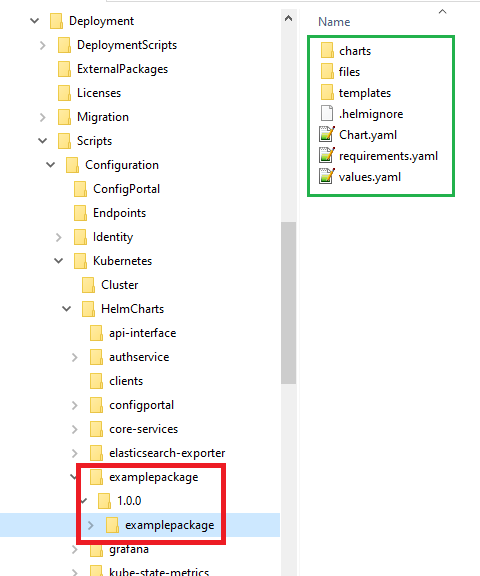480x576 pixels.
Task: Select the api-interface folder
Action: click(x=133, y=333)
